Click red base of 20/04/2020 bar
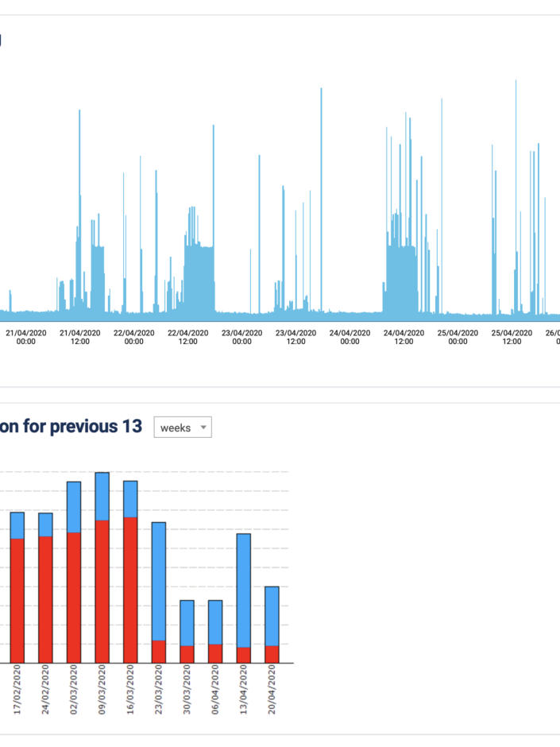Image resolution: width=560 pixels, height=747 pixels. coord(272,654)
